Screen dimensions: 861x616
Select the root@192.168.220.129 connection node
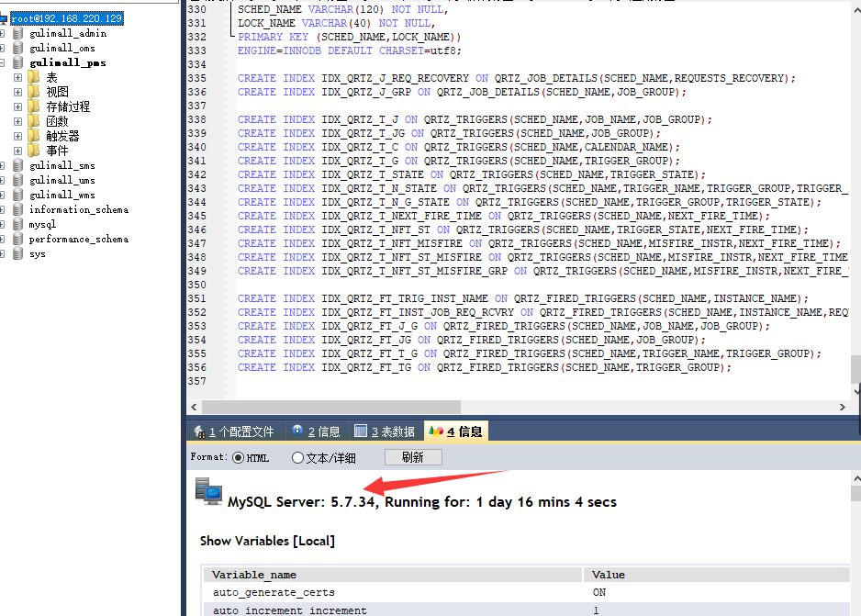66,18
